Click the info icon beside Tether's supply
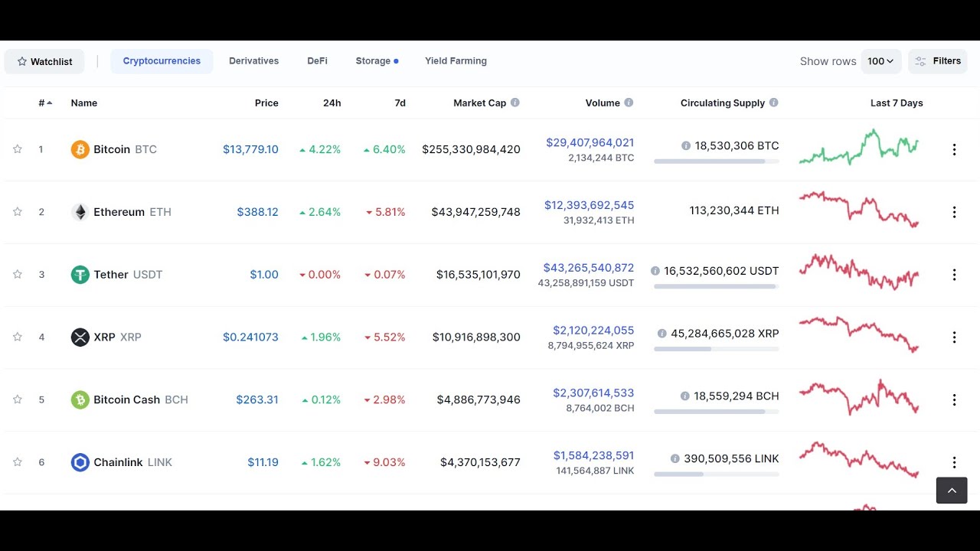The width and height of the screenshot is (980, 551). (655, 271)
